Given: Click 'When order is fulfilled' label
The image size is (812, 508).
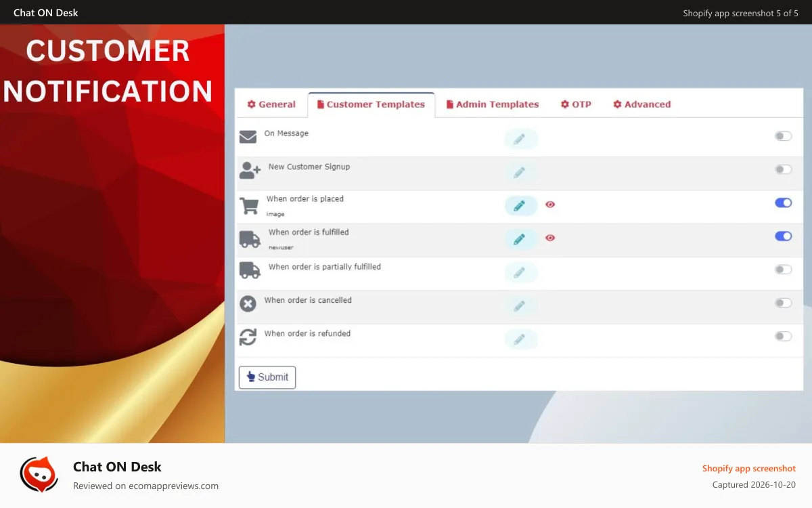Looking at the screenshot, I should point(309,232).
